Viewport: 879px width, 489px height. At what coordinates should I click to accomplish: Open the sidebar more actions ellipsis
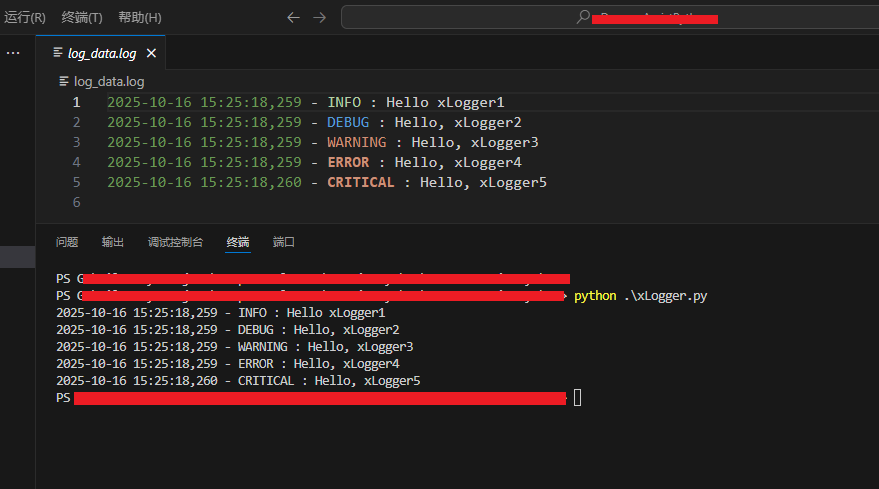point(13,53)
